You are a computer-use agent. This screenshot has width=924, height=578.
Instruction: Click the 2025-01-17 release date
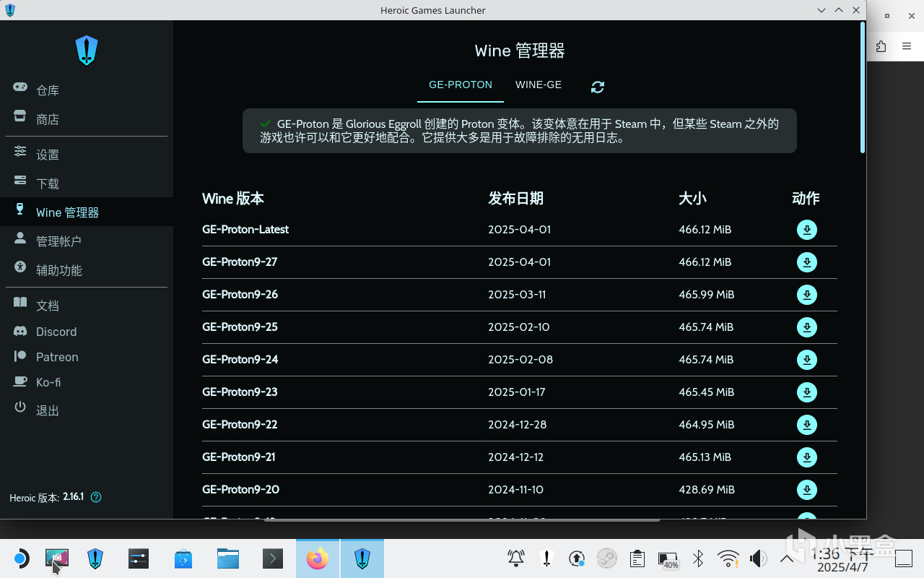tap(517, 392)
